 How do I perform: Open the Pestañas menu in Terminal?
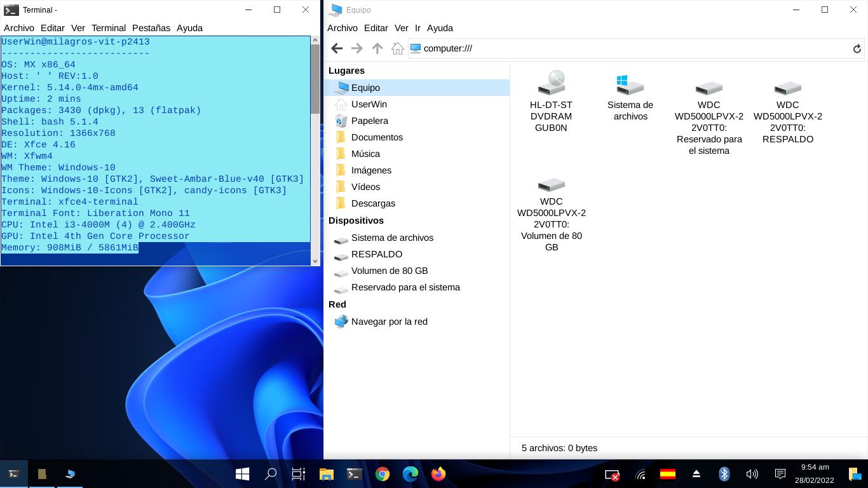(x=151, y=28)
